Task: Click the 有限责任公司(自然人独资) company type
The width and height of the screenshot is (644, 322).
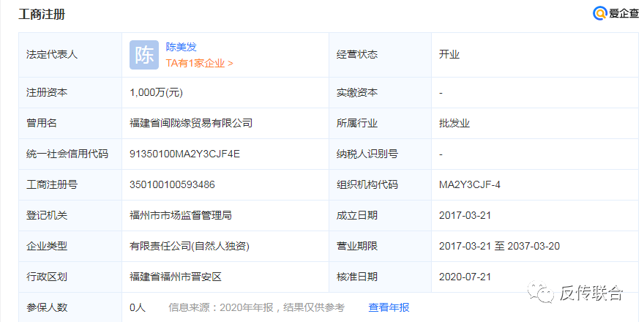Action: (x=194, y=246)
